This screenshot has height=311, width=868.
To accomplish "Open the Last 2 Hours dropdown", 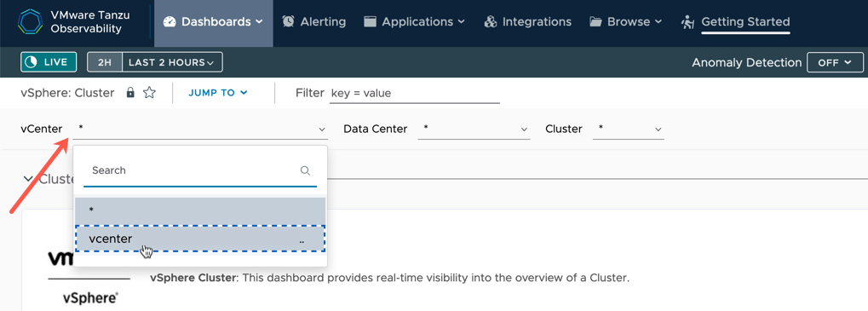I will [172, 62].
